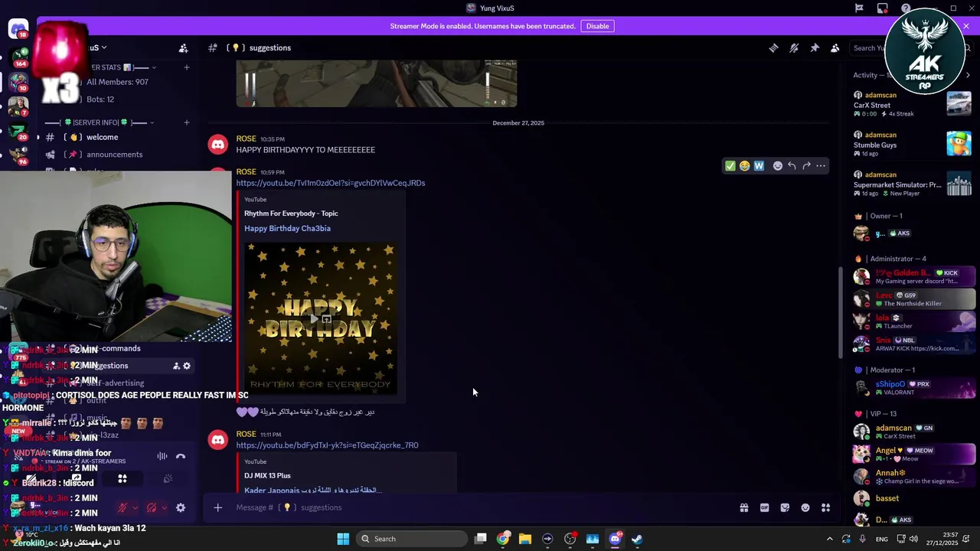
Task: Open Steam from the taskbar
Action: click(x=637, y=539)
